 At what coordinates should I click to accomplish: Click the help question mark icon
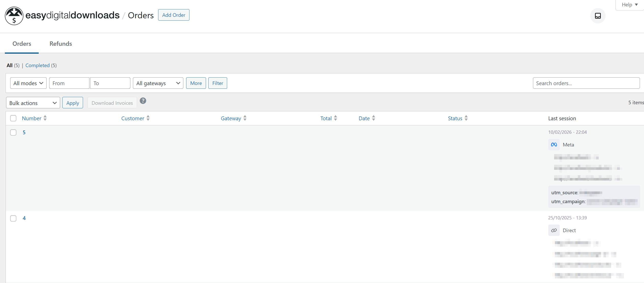click(143, 101)
